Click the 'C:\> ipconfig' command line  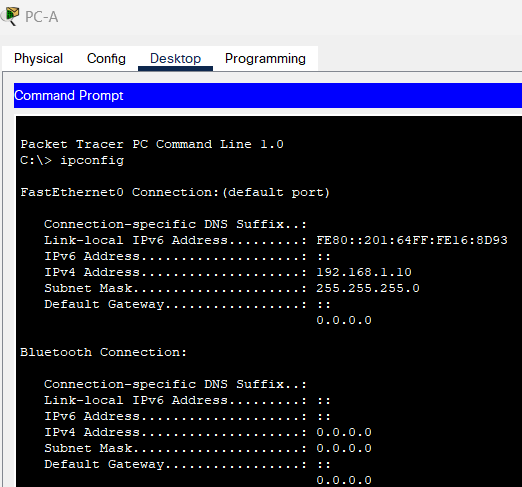(x=72, y=161)
